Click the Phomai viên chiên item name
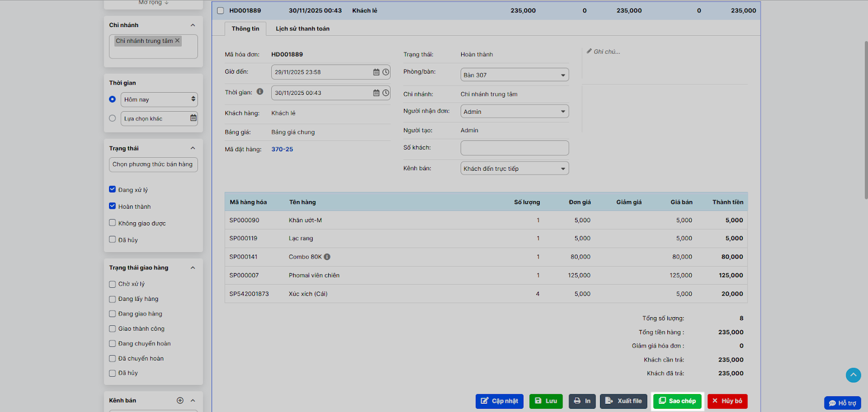The width and height of the screenshot is (868, 412). tap(314, 275)
